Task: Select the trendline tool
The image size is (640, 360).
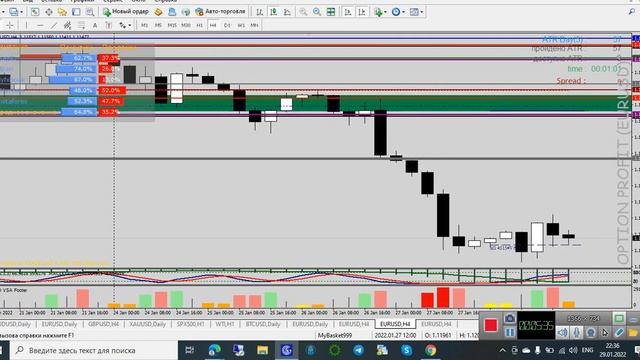Action: (x=54, y=25)
